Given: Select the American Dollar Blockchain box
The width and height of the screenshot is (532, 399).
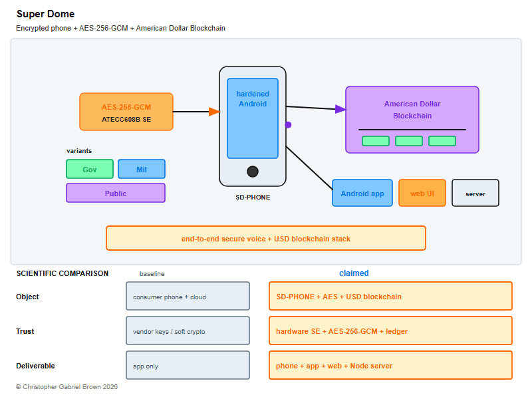Looking at the screenshot, I should coord(412,120).
